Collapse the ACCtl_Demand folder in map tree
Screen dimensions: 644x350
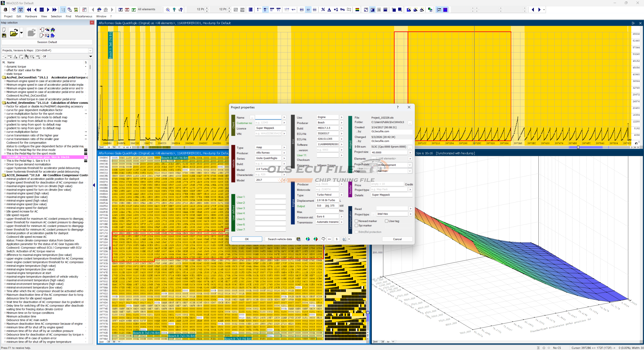[4, 175]
